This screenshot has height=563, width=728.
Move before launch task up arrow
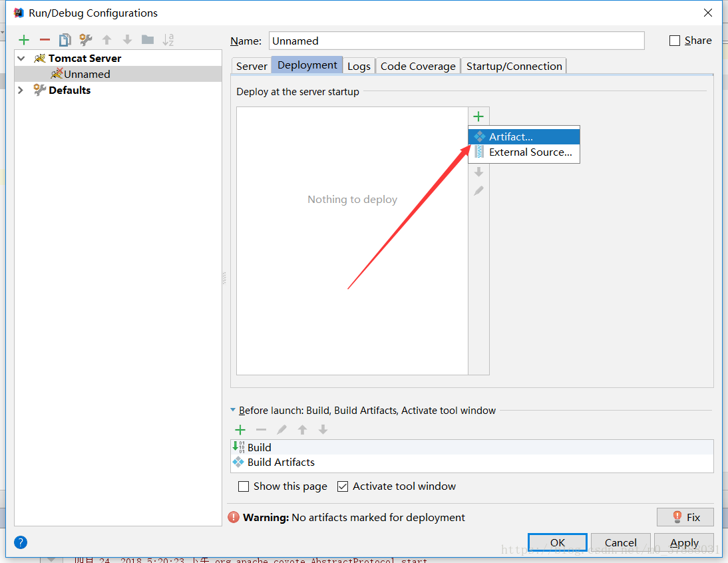[x=302, y=430]
